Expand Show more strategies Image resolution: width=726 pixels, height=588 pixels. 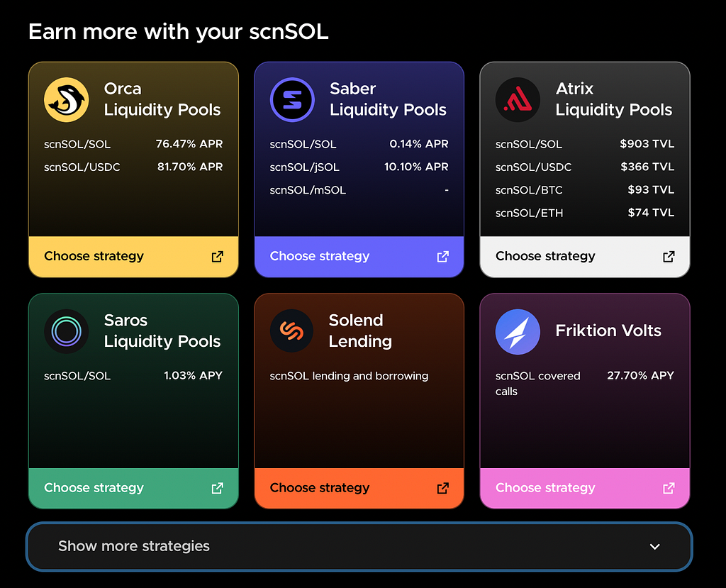(359, 546)
